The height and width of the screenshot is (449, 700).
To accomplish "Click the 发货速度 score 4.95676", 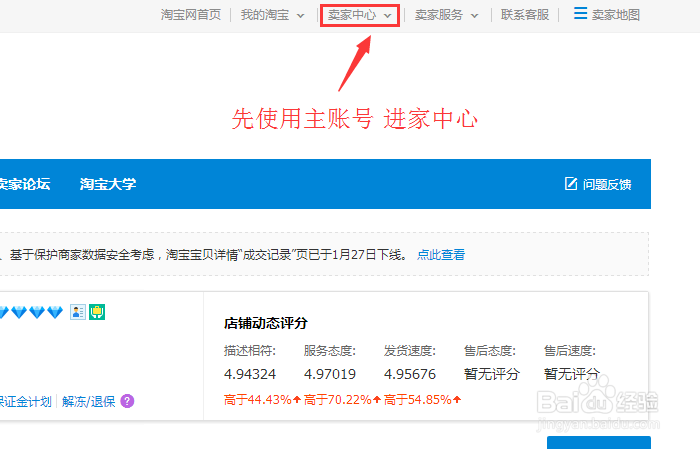I will pyautogui.click(x=410, y=374).
